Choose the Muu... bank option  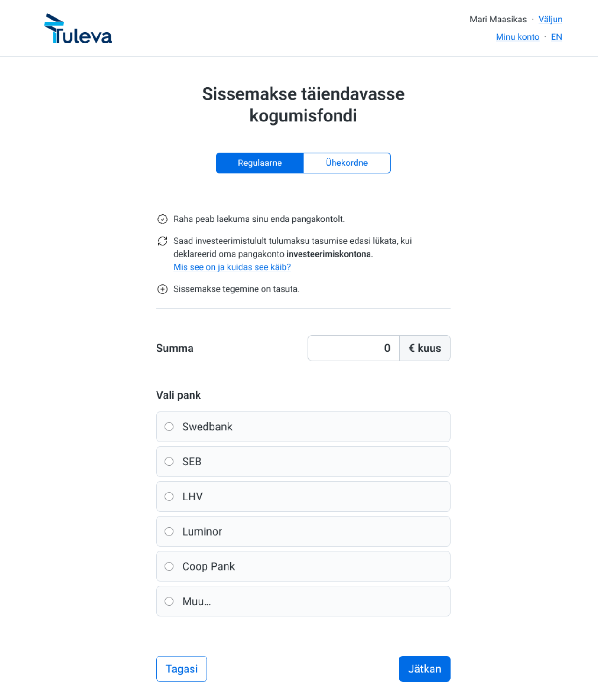pos(169,601)
